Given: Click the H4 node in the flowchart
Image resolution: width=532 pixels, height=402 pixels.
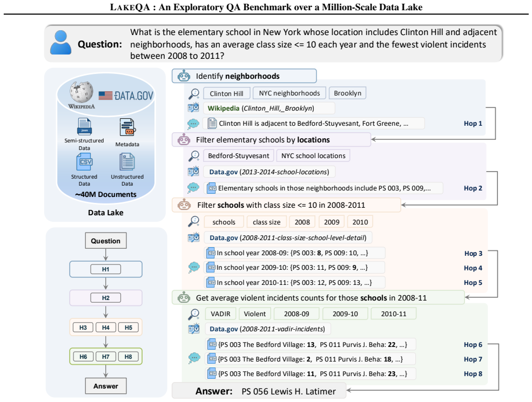Looking at the screenshot, I should coord(105,328).
